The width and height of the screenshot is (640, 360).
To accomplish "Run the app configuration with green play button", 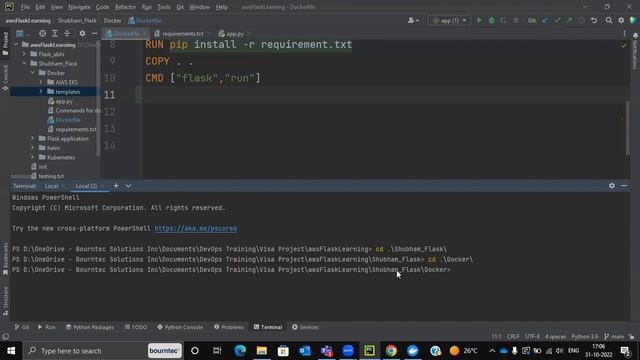I will coord(479,20).
